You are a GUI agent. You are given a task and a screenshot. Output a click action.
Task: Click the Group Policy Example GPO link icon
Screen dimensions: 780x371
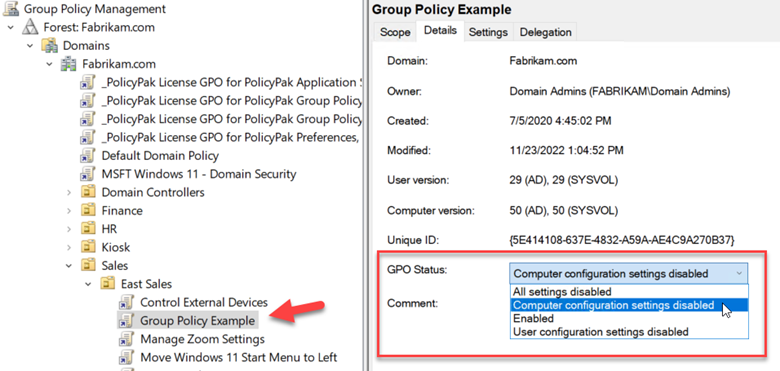point(126,321)
